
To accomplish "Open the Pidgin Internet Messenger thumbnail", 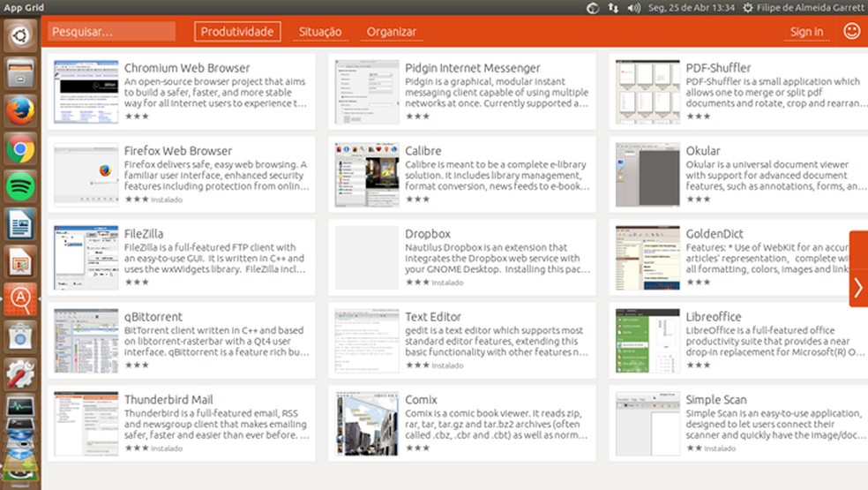I will click(367, 92).
